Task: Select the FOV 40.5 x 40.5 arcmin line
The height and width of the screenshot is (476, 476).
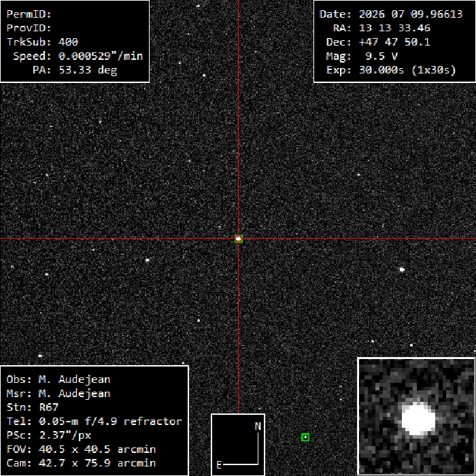Action: [81, 449]
